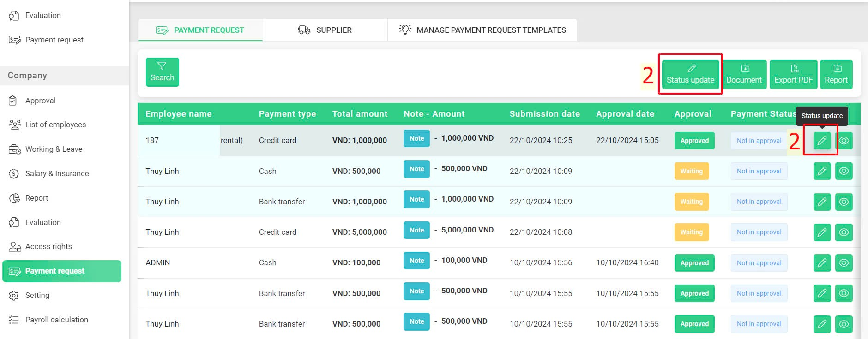Open Manage Payment Request Templates tab

tap(482, 30)
